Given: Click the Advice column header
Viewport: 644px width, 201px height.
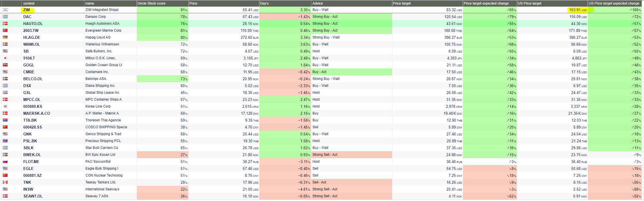Looking at the screenshot, I should coord(352,3).
